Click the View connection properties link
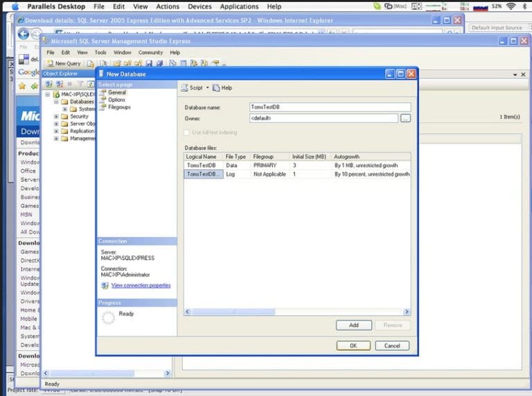Screen dimensions: 532x396 tap(141, 285)
